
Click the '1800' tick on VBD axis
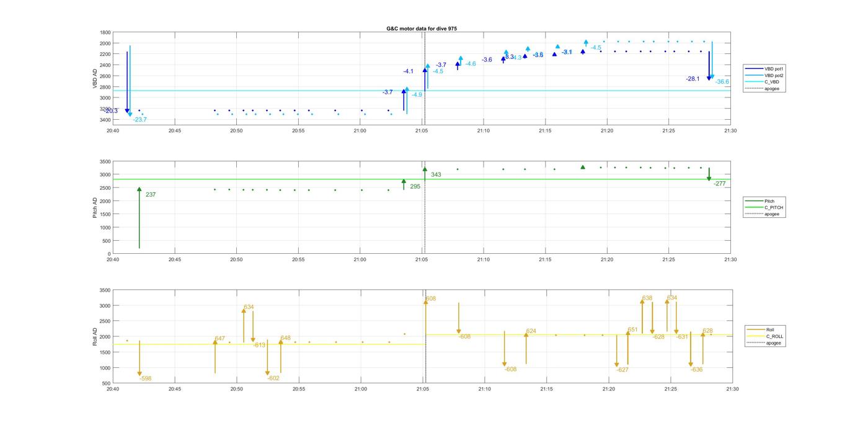(x=105, y=32)
